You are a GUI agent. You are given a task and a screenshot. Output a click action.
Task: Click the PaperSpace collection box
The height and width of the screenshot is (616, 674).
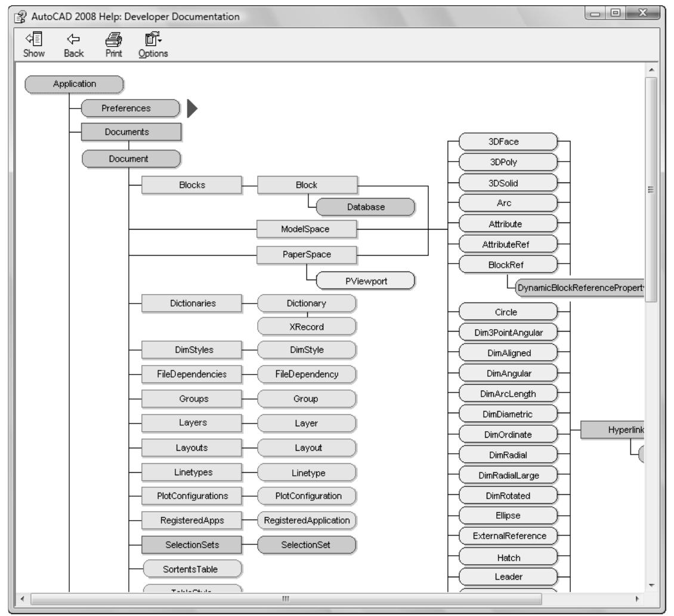click(x=307, y=255)
